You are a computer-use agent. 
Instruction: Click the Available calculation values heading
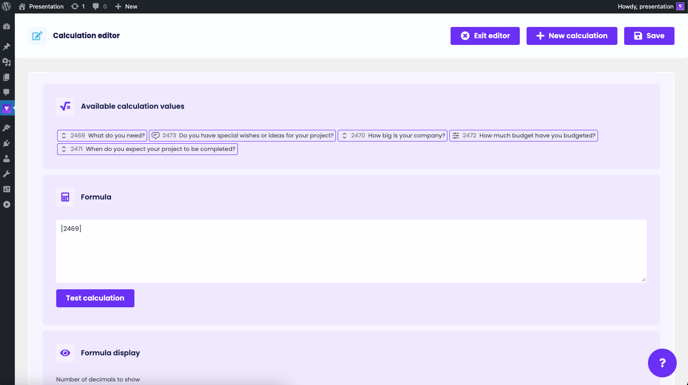click(x=133, y=106)
